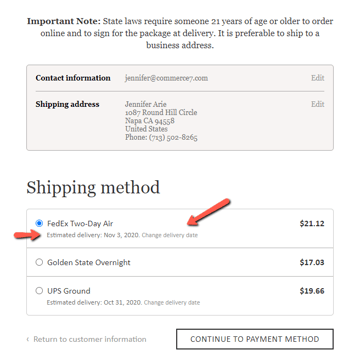360x361 pixels.
Task: Click the $19.66 shipping price
Action: (x=312, y=291)
